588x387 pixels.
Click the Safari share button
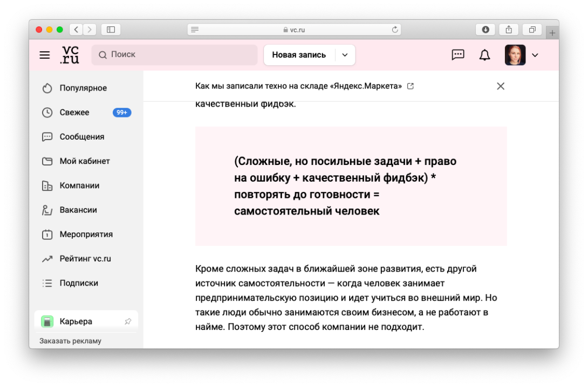509,30
